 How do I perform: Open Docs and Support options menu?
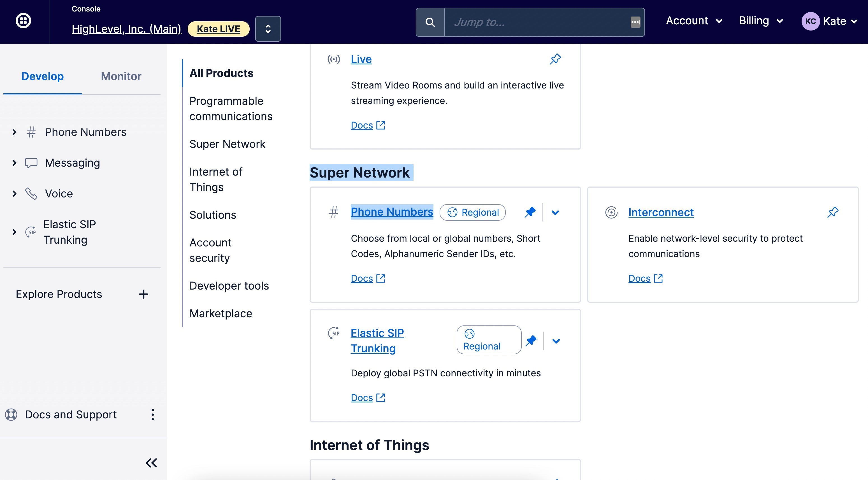(x=153, y=414)
